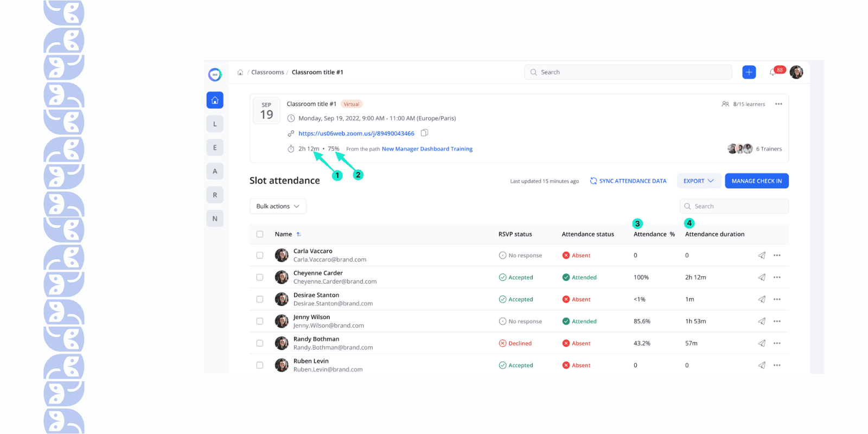Open more options for Desirae Stanton
868x434 pixels.
click(777, 299)
